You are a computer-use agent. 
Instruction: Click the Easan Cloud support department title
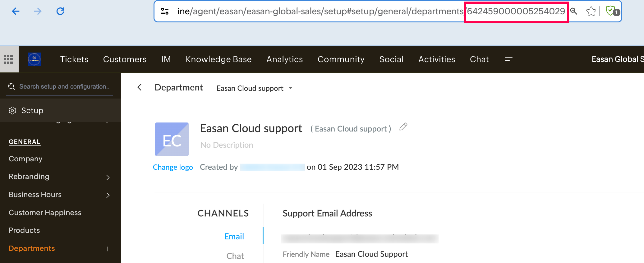tap(251, 128)
